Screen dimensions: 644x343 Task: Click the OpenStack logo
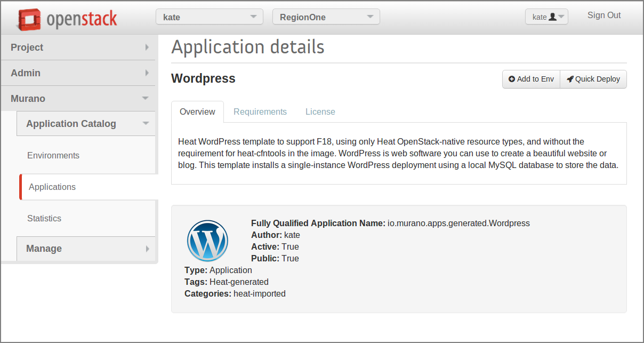(67, 19)
